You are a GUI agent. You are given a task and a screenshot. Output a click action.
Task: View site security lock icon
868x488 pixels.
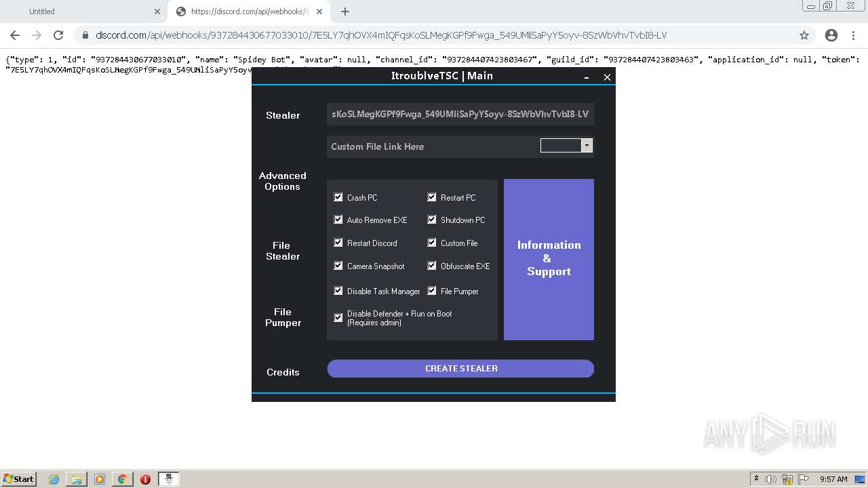pyautogui.click(x=85, y=35)
